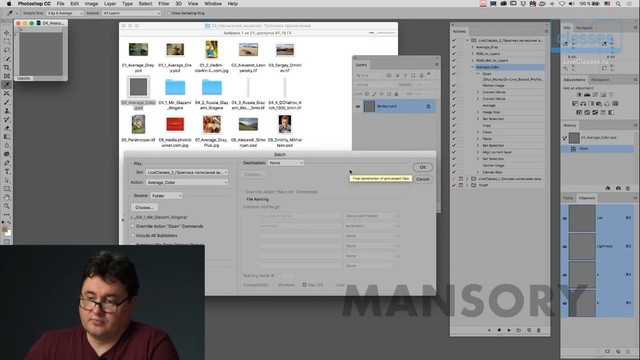This screenshot has width=640, height=360.
Task: Create new set folder in Actions panel
Action: point(518,330)
